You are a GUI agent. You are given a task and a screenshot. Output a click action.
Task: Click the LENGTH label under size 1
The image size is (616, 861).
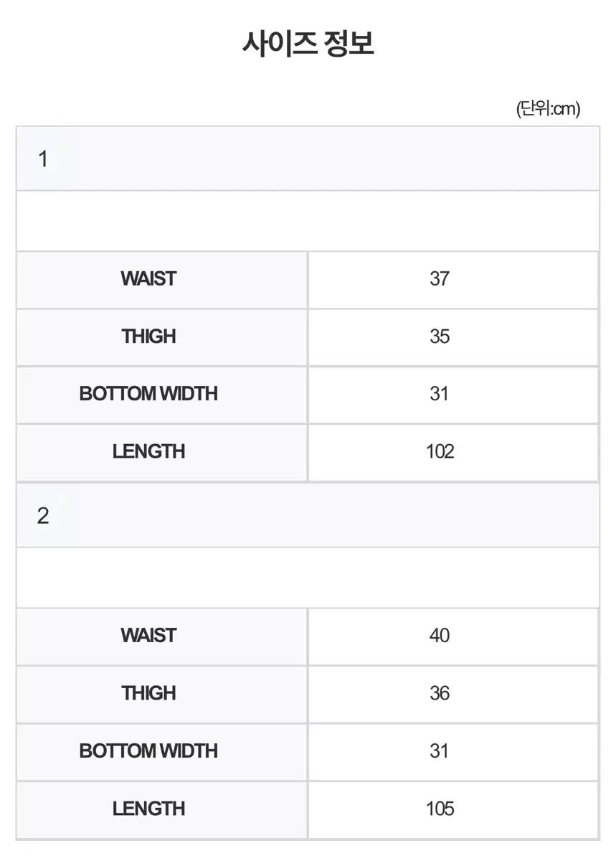[148, 451]
